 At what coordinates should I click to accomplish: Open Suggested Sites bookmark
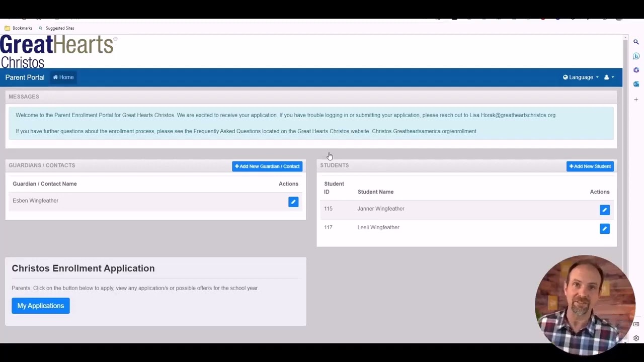pyautogui.click(x=56, y=28)
